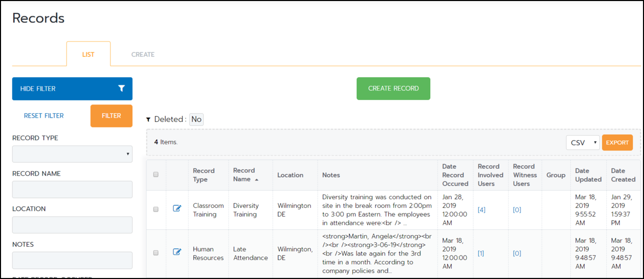The image size is (644, 279).
Task: Click the Record Involved Users header
Action: tap(491, 175)
